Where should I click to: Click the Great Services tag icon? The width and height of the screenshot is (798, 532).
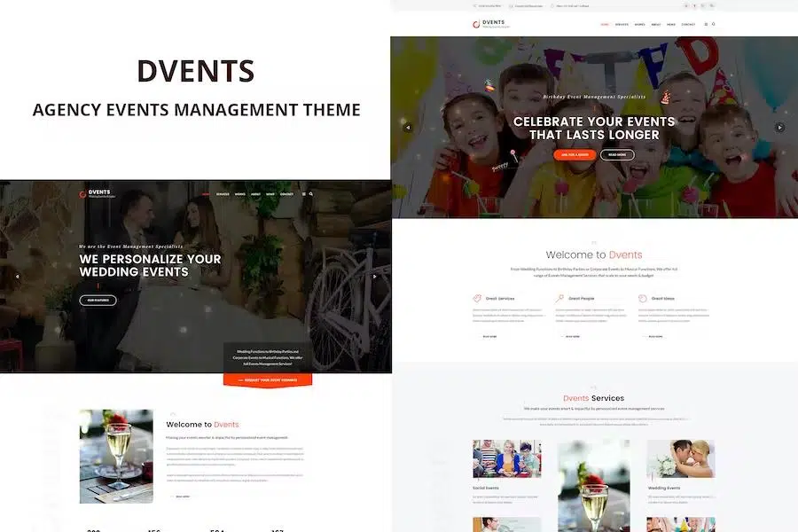tap(477, 299)
